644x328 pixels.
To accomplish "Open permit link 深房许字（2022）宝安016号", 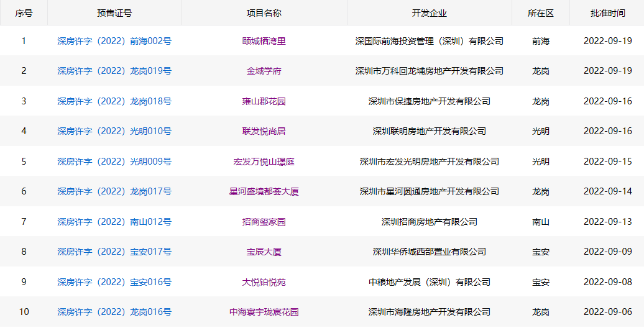I will click(x=114, y=283).
